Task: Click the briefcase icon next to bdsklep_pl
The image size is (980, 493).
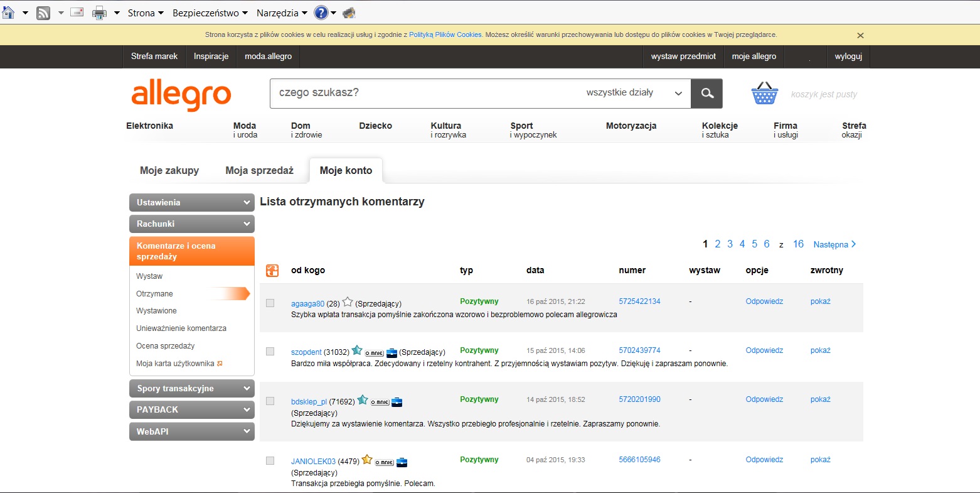Action: pyautogui.click(x=397, y=402)
